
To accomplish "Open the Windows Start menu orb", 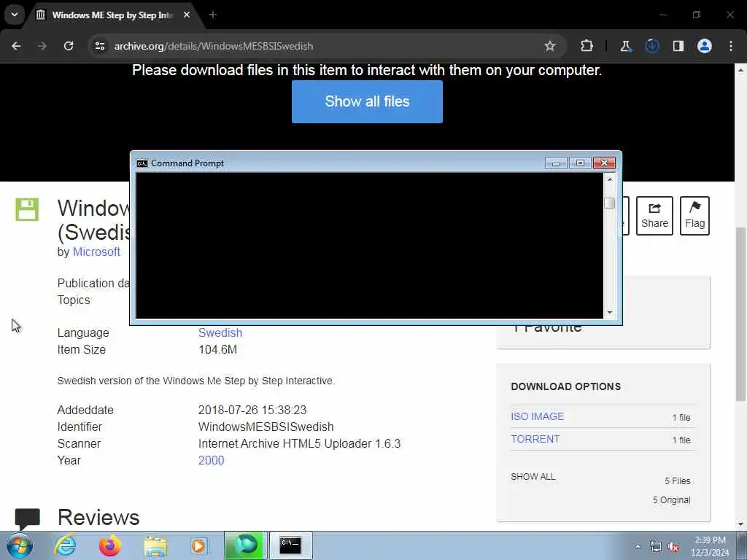I will click(20, 545).
